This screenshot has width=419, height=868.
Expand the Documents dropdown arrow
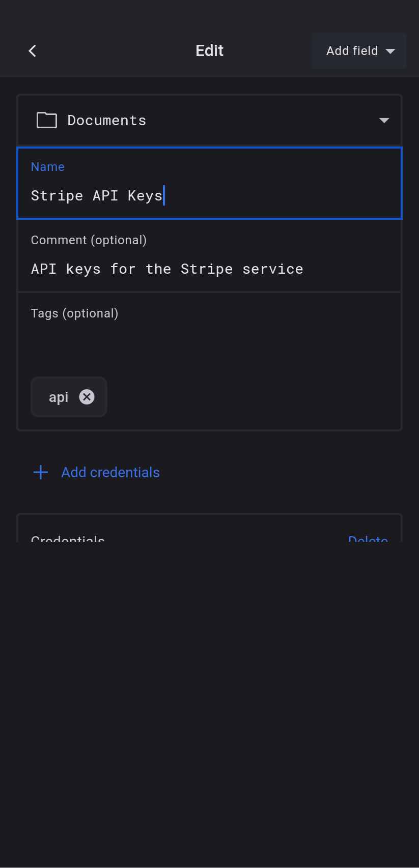(x=384, y=121)
